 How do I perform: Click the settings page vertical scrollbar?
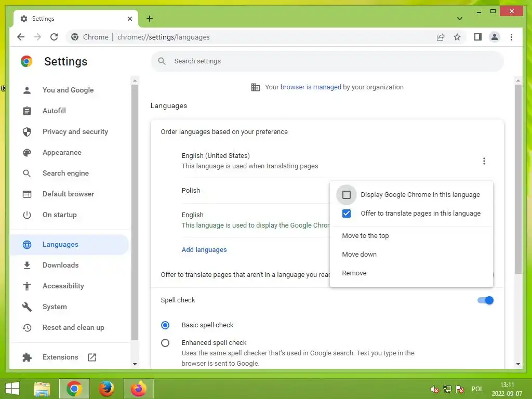click(x=518, y=179)
